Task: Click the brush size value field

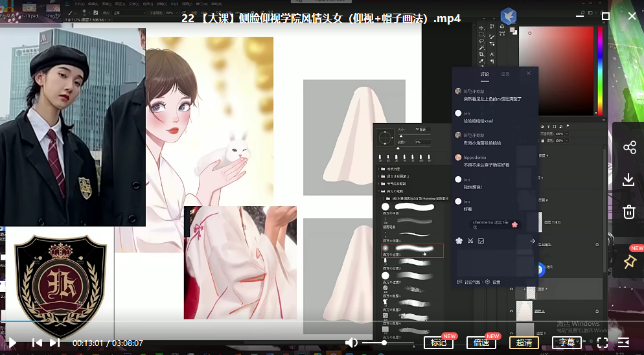Action: tap(422, 130)
